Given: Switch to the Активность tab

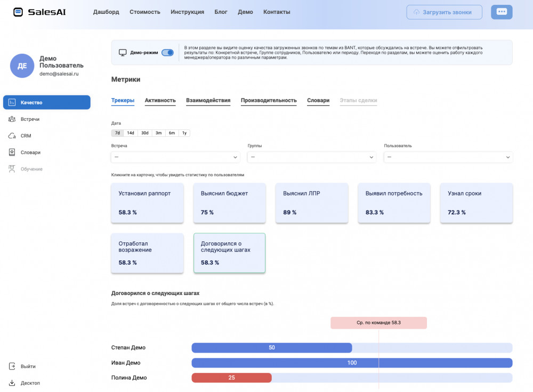Looking at the screenshot, I should tap(160, 100).
